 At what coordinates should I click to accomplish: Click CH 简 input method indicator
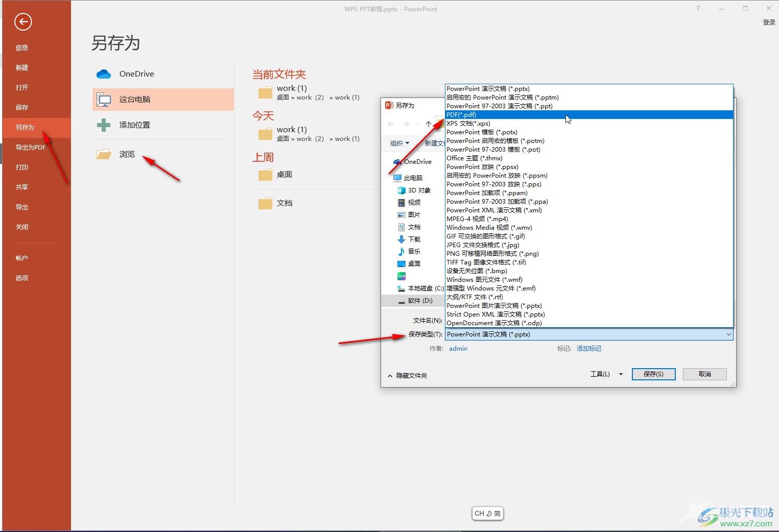(488, 514)
